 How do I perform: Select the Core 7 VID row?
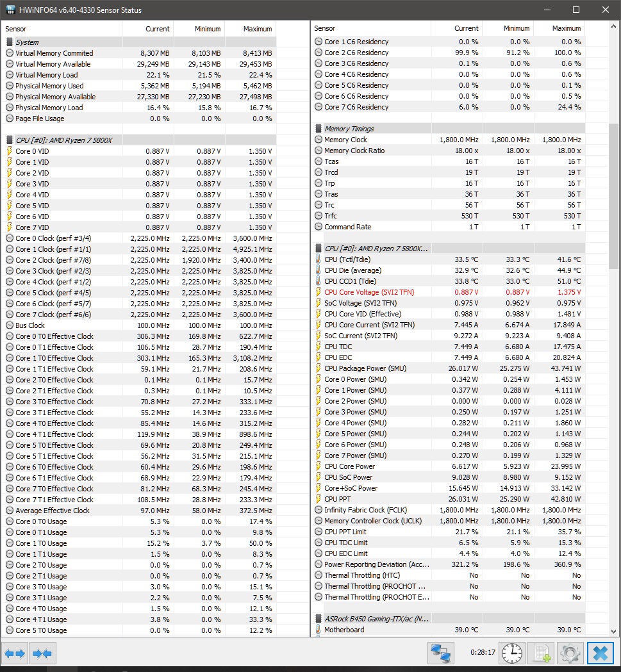click(x=139, y=227)
